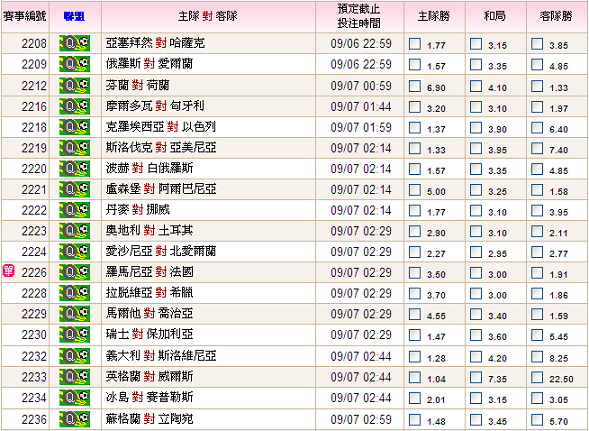
Task: Select away win 1.86 for match 2228
Action: tap(537, 293)
